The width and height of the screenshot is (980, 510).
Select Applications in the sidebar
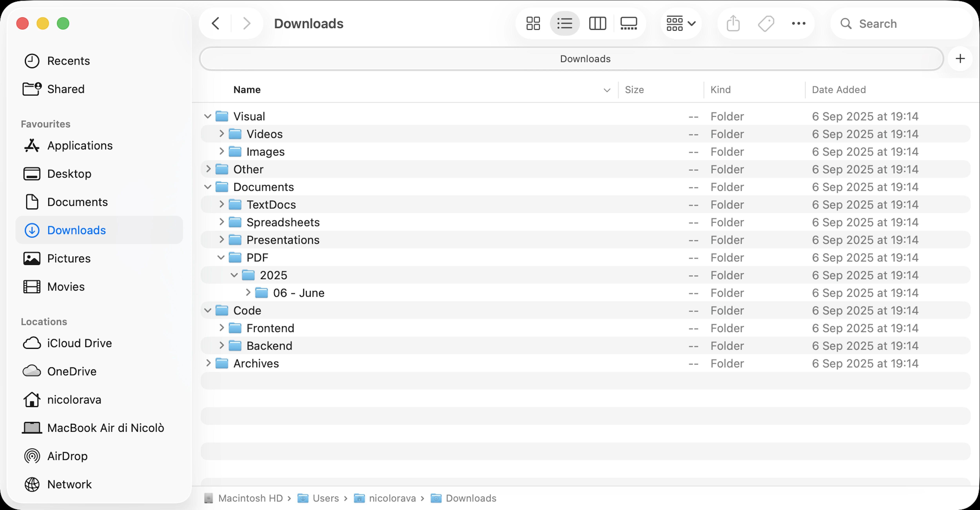[80, 145]
